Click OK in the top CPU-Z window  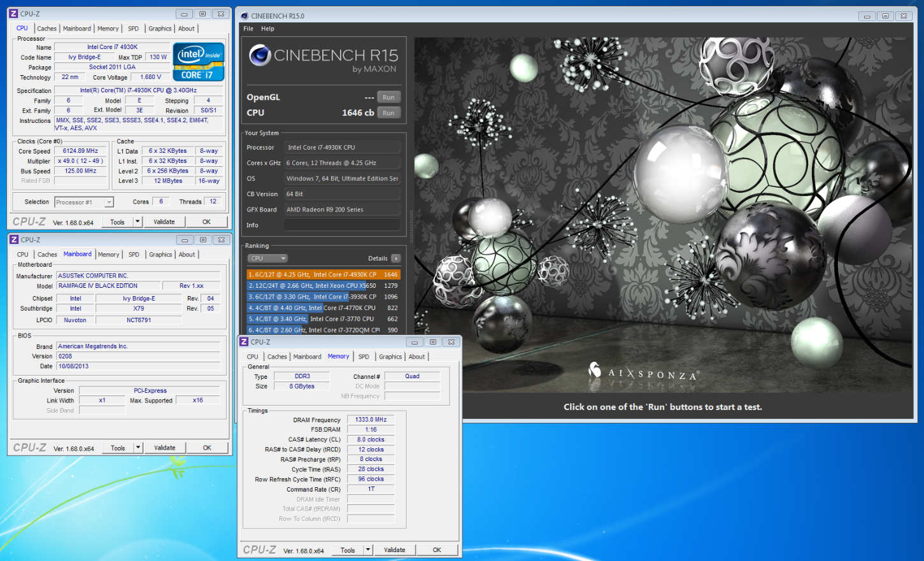point(206,222)
